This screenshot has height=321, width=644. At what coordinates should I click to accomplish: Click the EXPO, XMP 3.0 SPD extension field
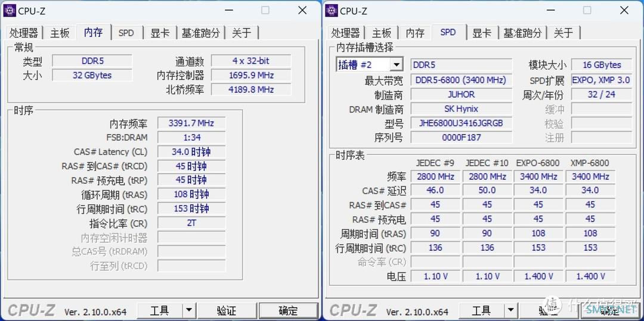pos(601,80)
